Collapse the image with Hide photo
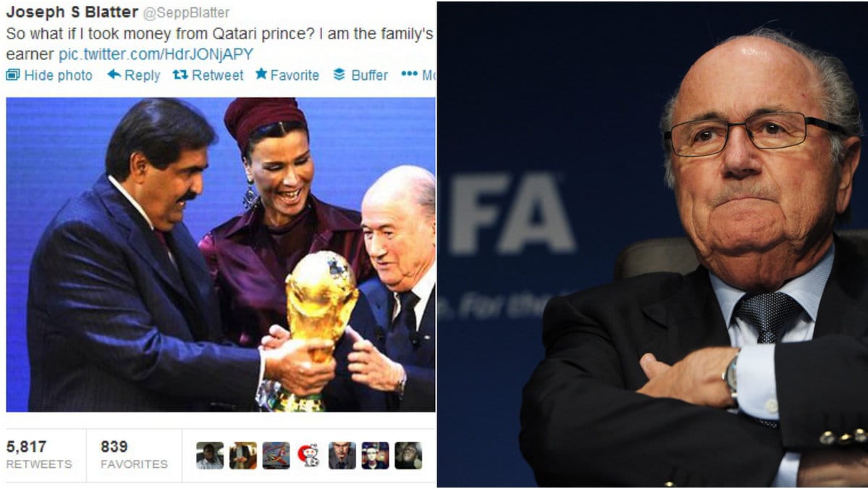Screen dimensions: 868x489 [49, 75]
